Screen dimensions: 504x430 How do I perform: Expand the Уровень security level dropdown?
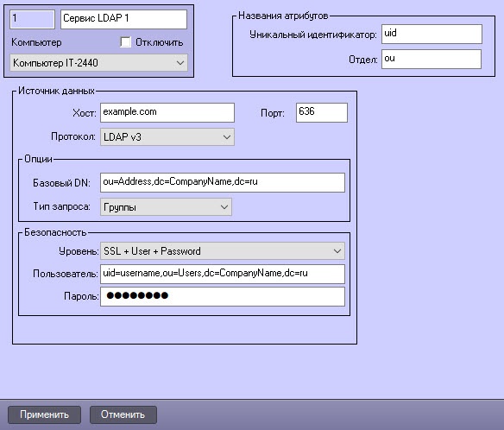pyautogui.click(x=223, y=251)
